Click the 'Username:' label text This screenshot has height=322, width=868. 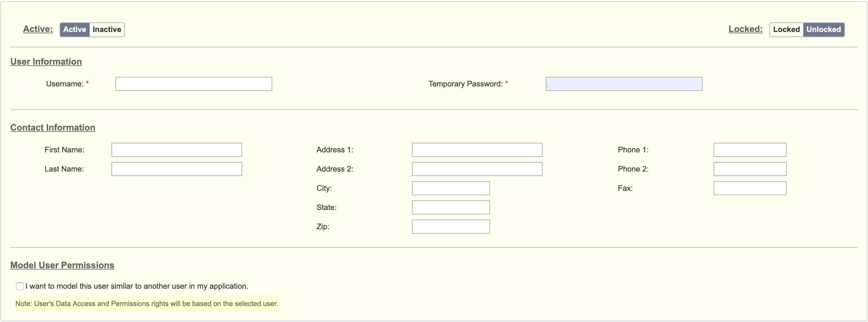tap(65, 84)
